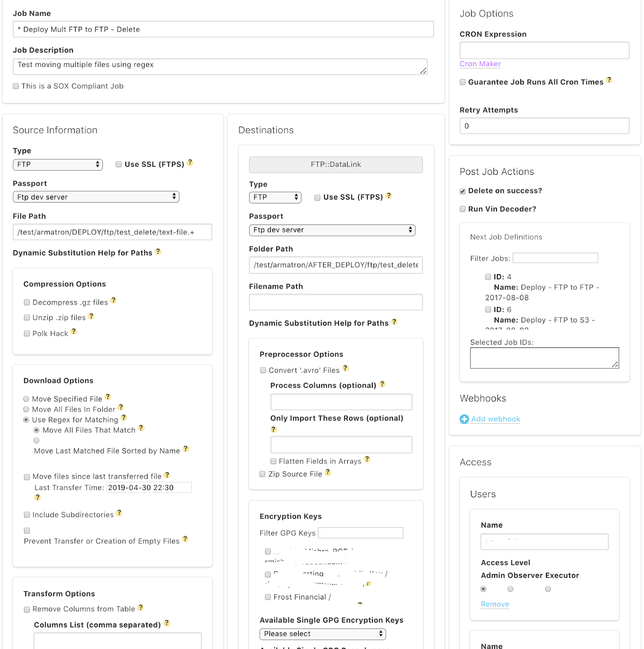Check Unzip .zip files option
644x649 pixels.
click(x=27, y=318)
